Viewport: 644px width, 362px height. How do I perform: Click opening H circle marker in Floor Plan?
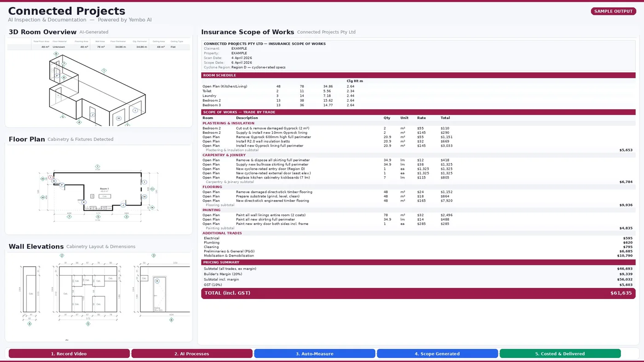point(144,196)
